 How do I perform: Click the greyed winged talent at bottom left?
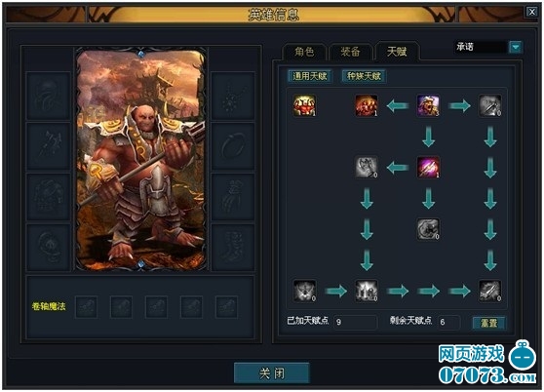coord(304,291)
